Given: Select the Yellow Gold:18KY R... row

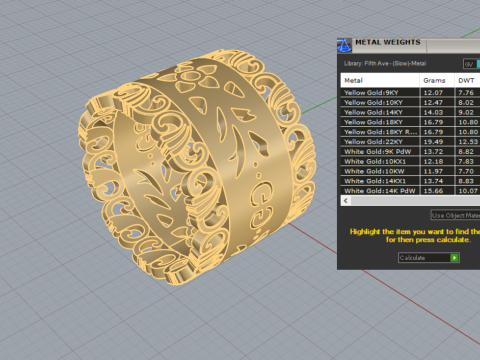Looking at the screenshot, I should pyautogui.click(x=410, y=132).
